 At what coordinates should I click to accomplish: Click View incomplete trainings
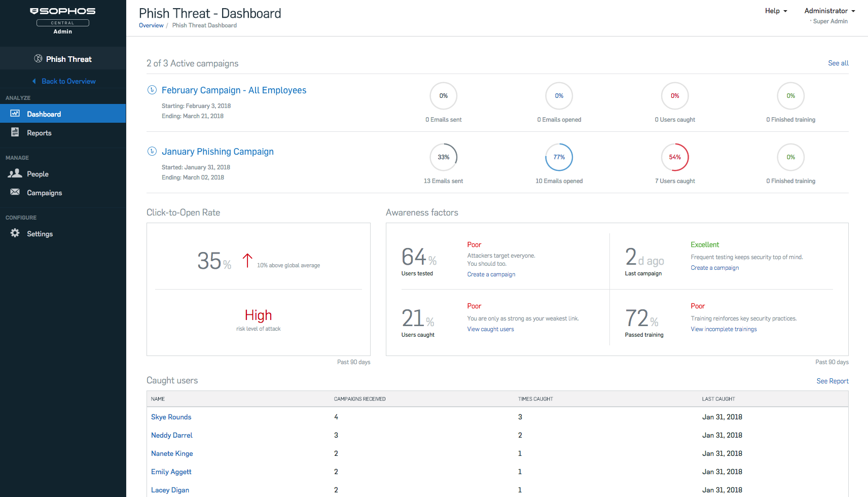[724, 329]
